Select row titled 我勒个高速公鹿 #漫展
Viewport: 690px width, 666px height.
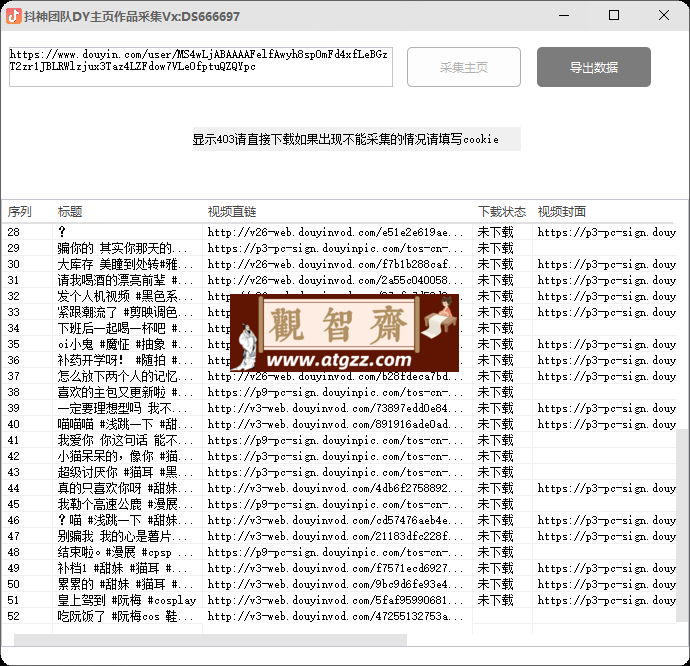[339, 504]
